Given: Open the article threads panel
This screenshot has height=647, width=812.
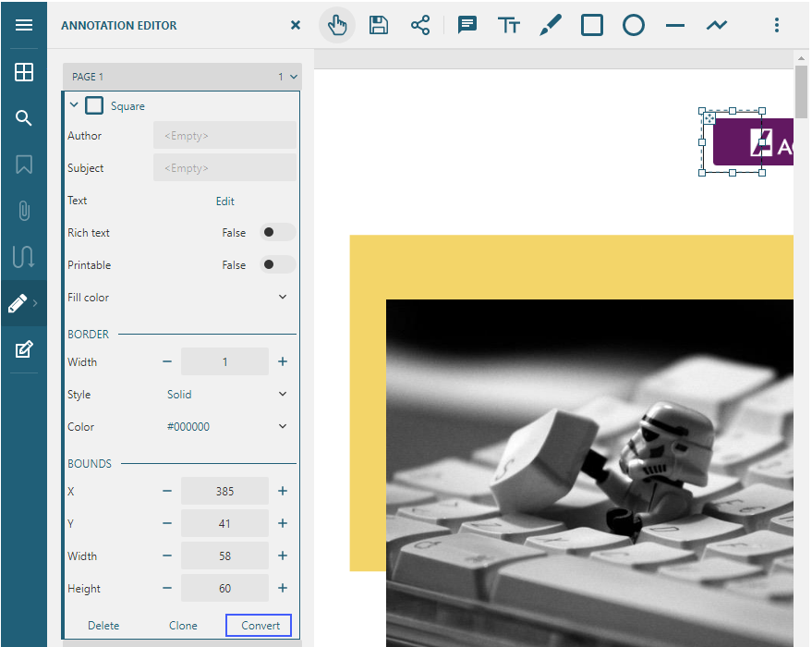Looking at the screenshot, I should point(24,256).
